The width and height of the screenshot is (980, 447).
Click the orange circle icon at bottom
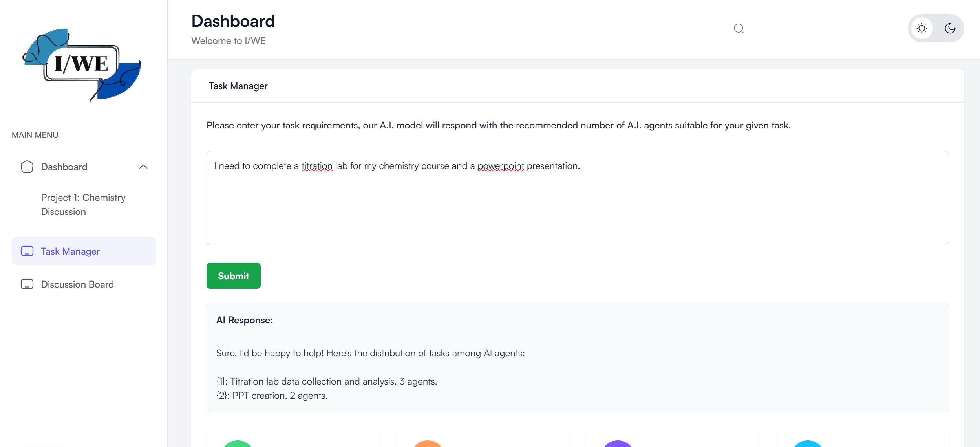[428, 444]
